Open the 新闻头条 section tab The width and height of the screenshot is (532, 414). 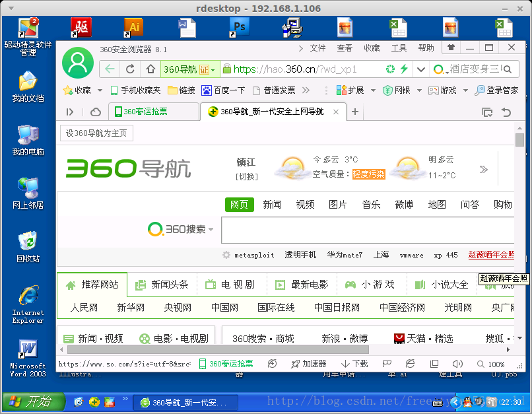(x=162, y=285)
